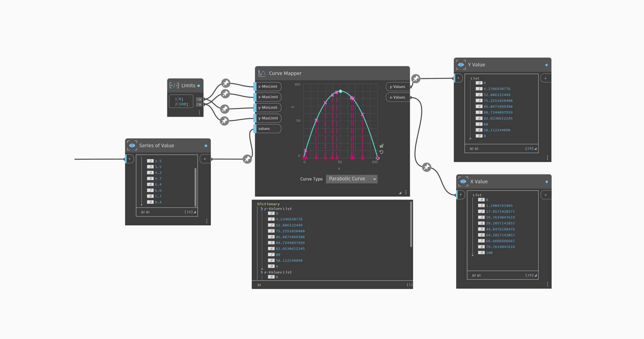Click the pin on the wire to Y Value node
The width and height of the screenshot is (644, 339).
pos(416,78)
